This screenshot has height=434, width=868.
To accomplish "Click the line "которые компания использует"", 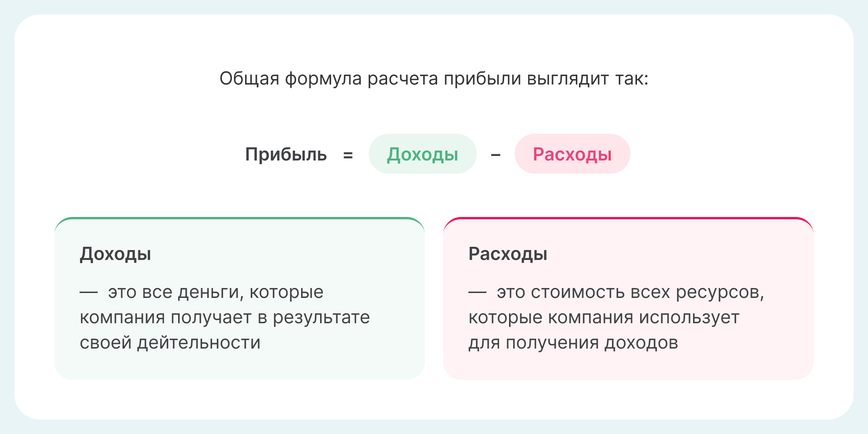I will pos(604,318).
